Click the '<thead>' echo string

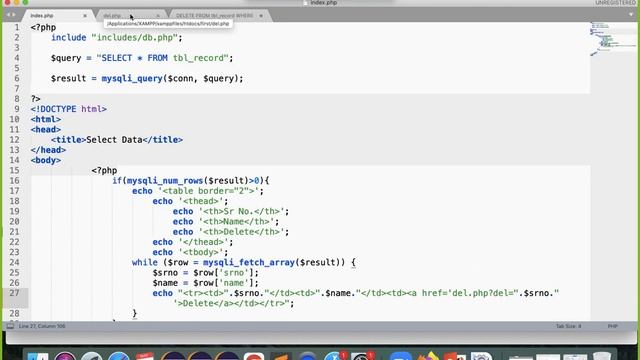pyautogui.click(x=200, y=201)
